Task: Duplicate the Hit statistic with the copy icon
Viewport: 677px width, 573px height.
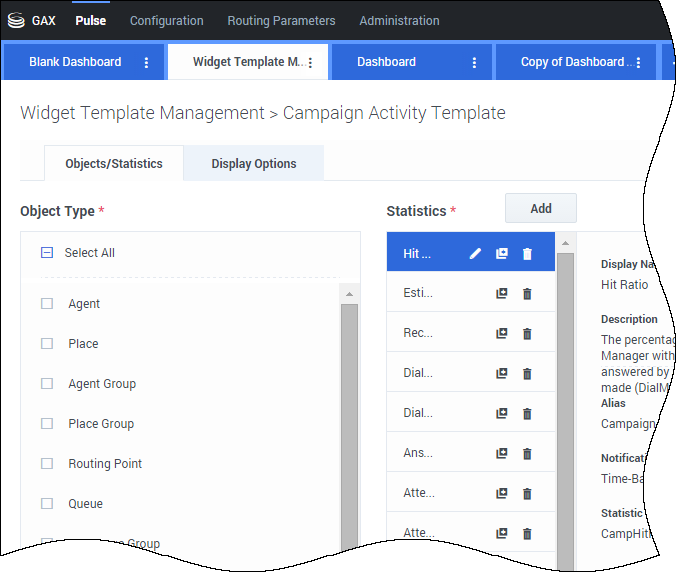Action: [502, 254]
